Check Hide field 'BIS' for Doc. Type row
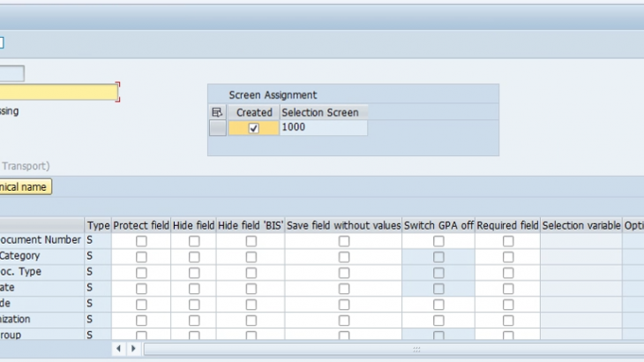The width and height of the screenshot is (644, 362). [x=251, y=272]
